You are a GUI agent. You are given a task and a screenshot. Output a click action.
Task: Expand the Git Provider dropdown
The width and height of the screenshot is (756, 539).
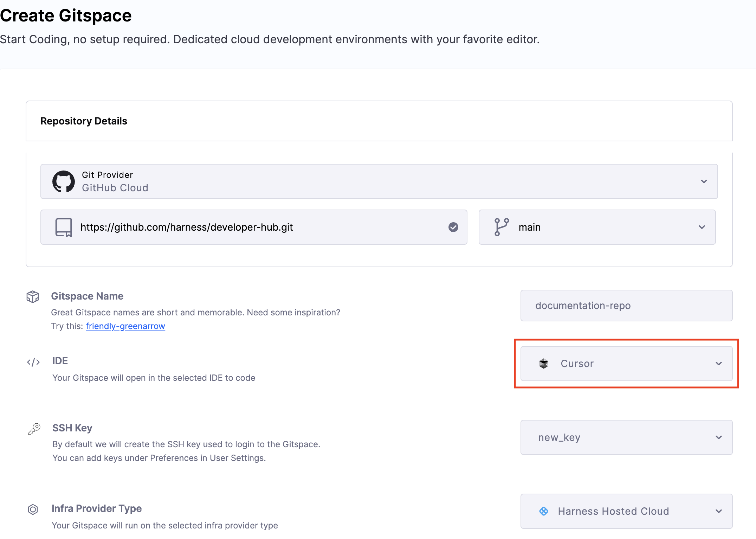point(704,181)
